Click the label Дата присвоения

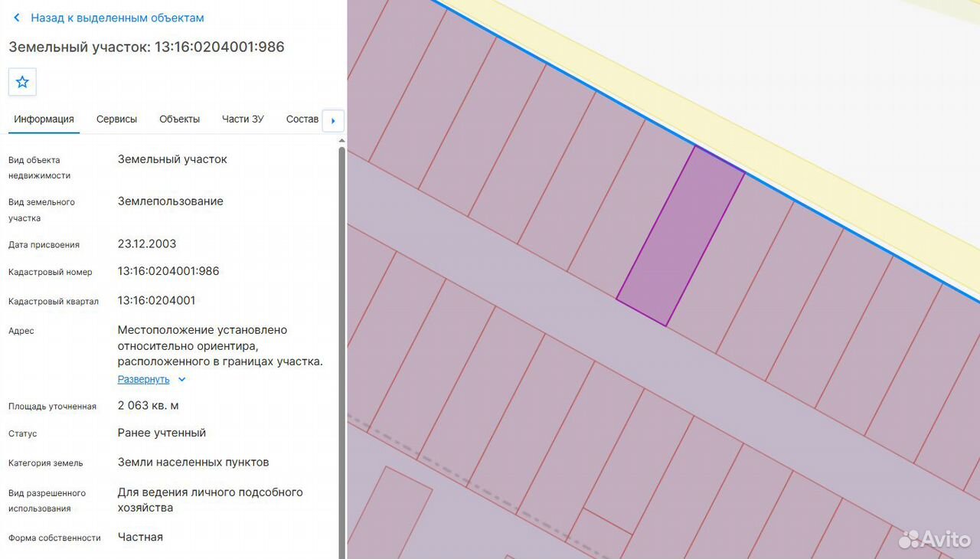[x=44, y=245]
